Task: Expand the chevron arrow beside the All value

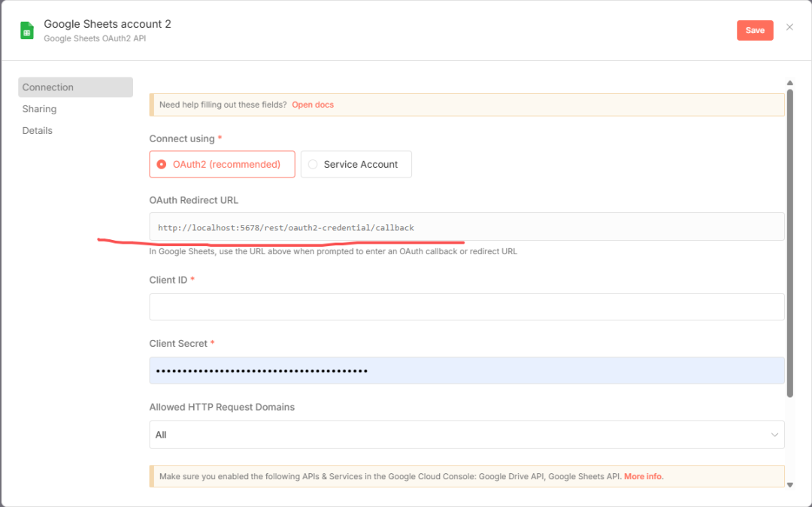Action: (x=774, y=435)
